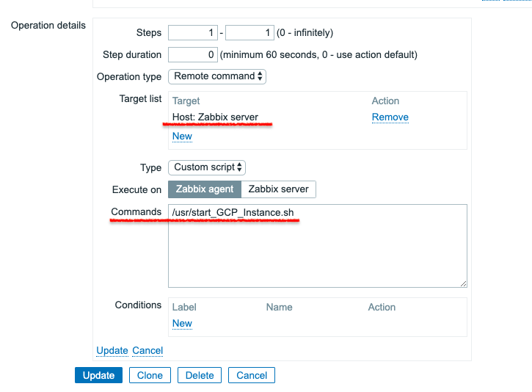Viewport: 532px width, 392px height.
Task: Open the Operation type dropdown
Action: click(x=217, y=76)
